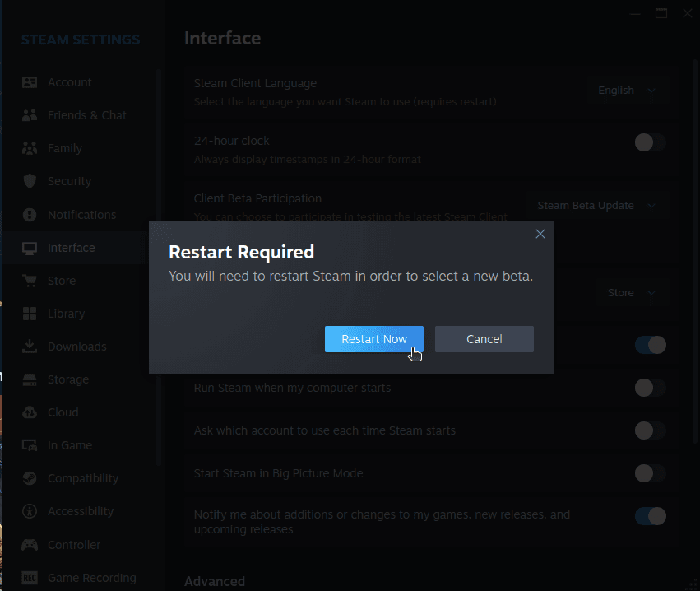Click the Account sidebar icon
The image size is (700, 591).
click(30, 82)
